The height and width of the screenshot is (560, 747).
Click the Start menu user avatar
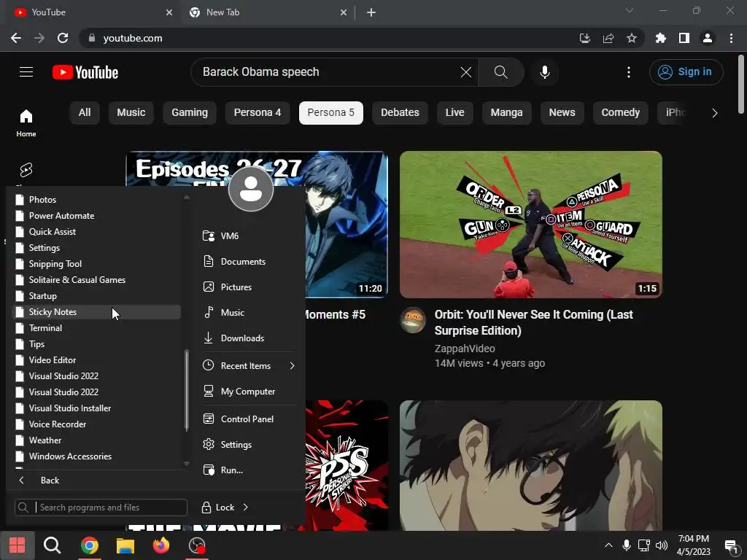(x=251, y=189)
